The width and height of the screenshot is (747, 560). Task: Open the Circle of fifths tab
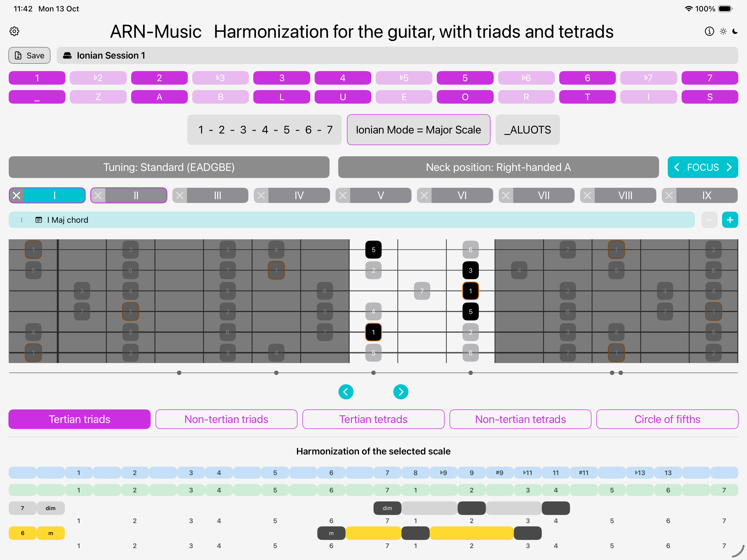pos(667,419)
